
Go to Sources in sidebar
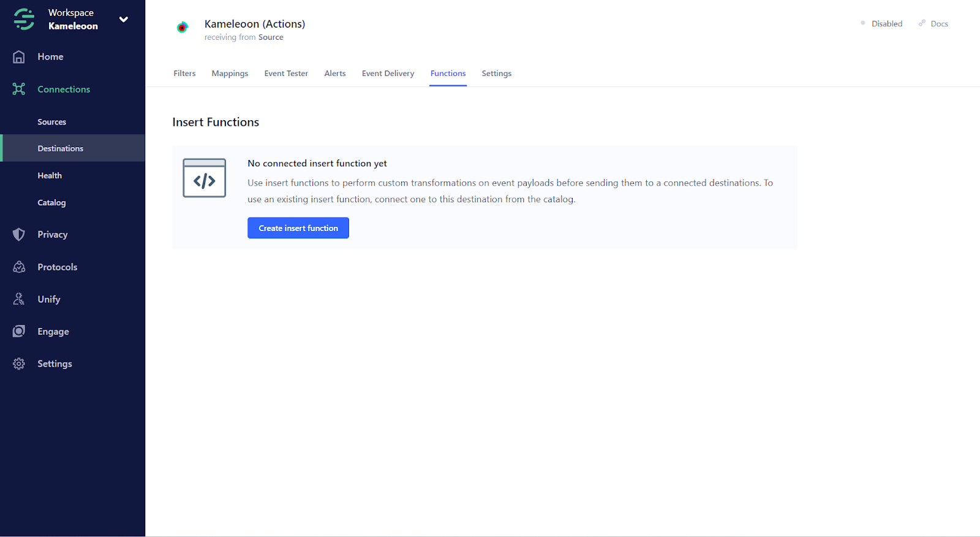(52, 122)
